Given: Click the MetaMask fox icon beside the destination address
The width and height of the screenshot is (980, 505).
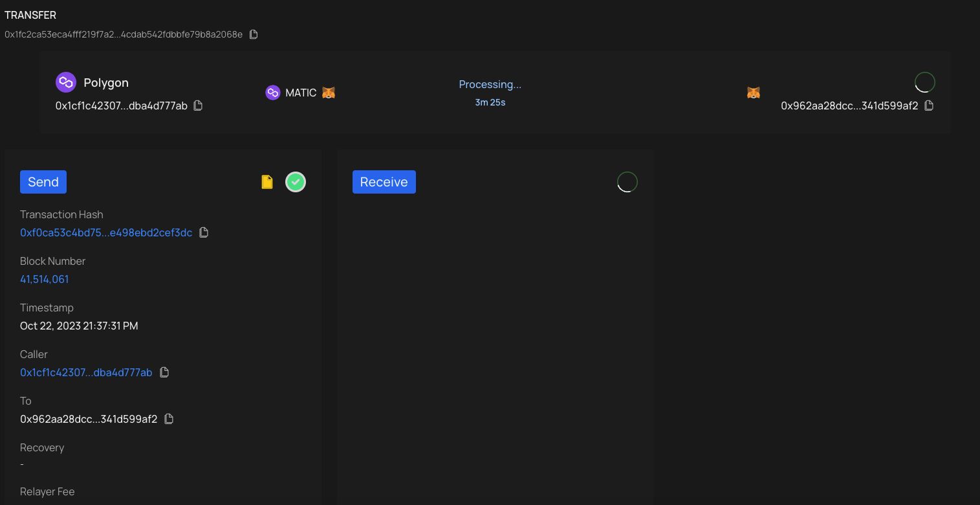Looking at the screenshot, I should (x=754, y=93).
